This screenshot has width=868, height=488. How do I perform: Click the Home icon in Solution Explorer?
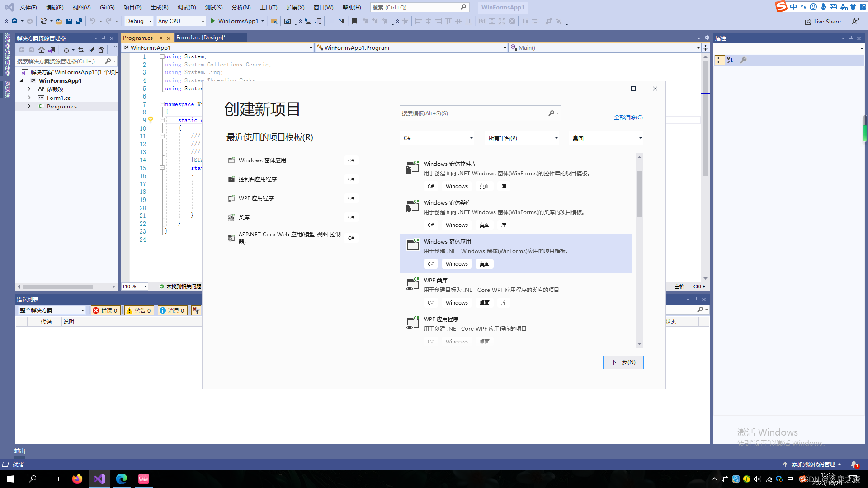pyautogui.click(x=42, y=50)
